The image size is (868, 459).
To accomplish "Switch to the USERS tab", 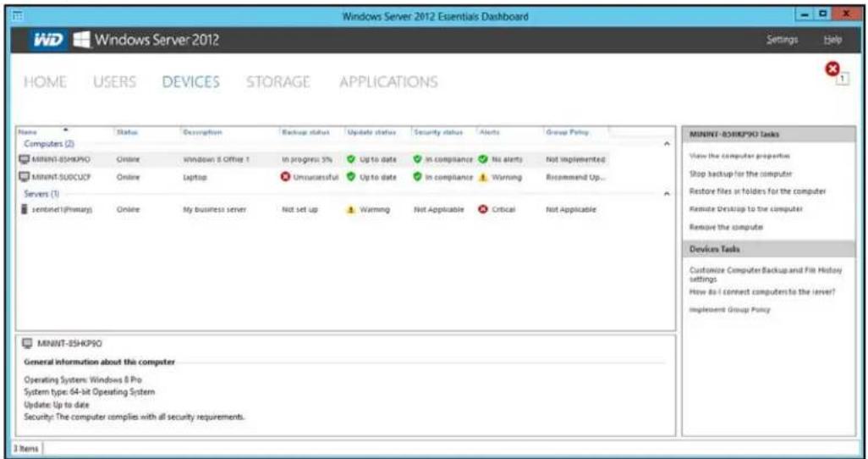I will pos(114,82).
